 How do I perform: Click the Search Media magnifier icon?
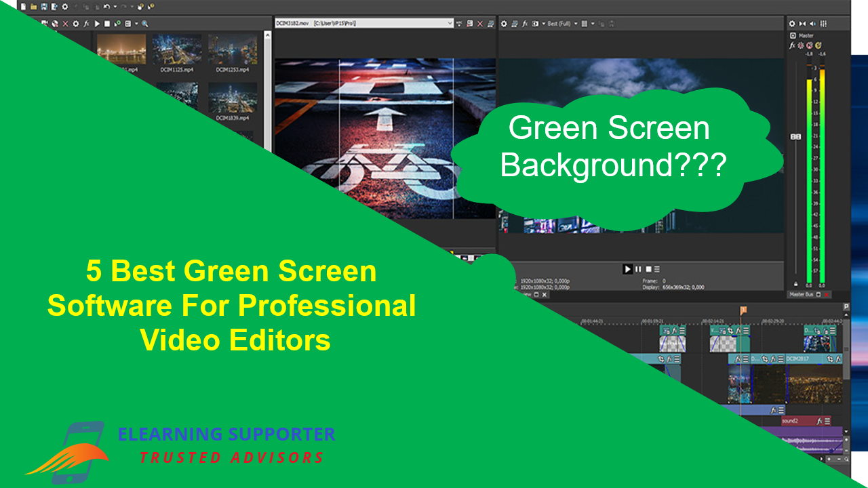144,23
